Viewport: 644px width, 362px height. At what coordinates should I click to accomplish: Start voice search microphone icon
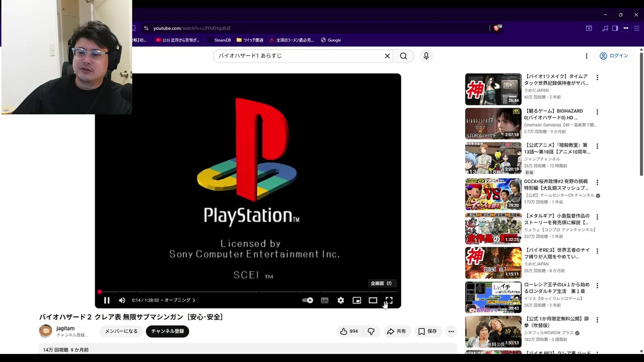[x=426, y=56]
